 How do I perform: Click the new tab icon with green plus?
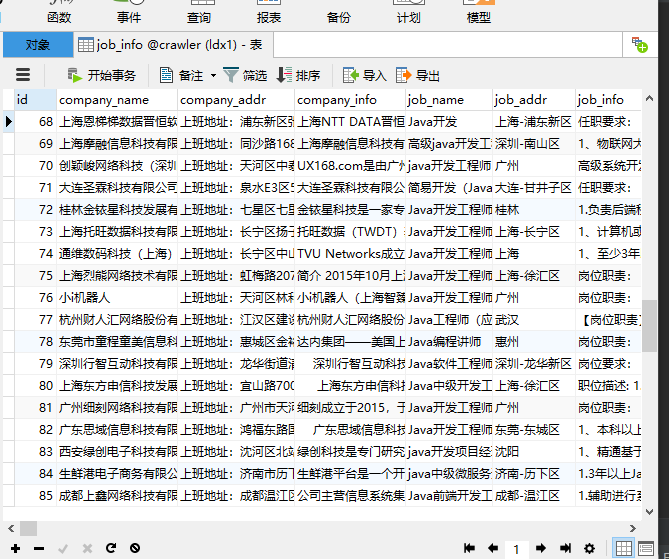[x=640, y=45]
